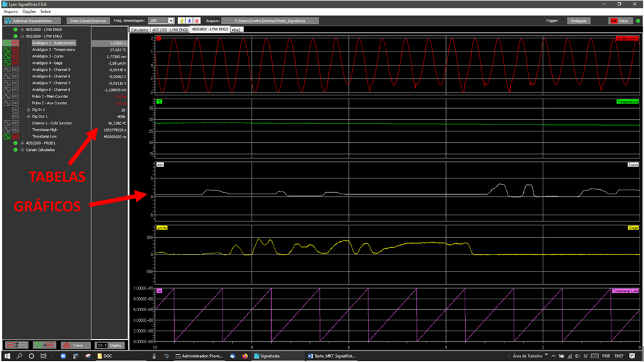Open the Arquivo menu
Image resolution: width=644 pixels, height=362 pixels.
(11, 11)
